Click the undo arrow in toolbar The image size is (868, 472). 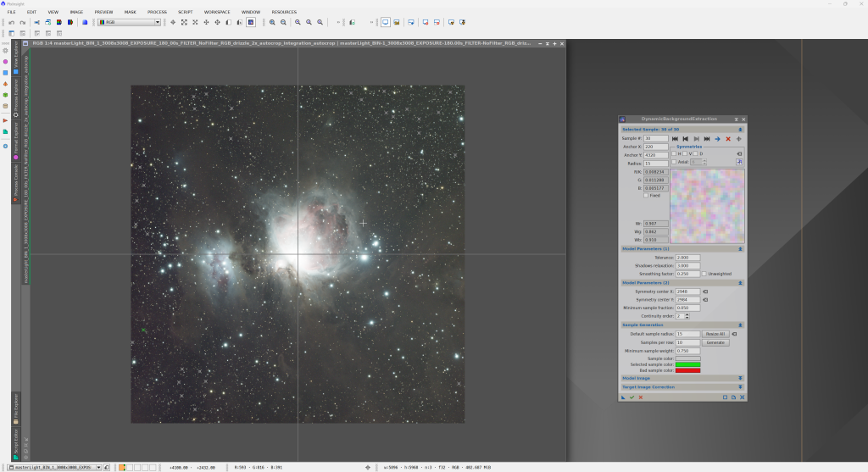pos(13,22)
